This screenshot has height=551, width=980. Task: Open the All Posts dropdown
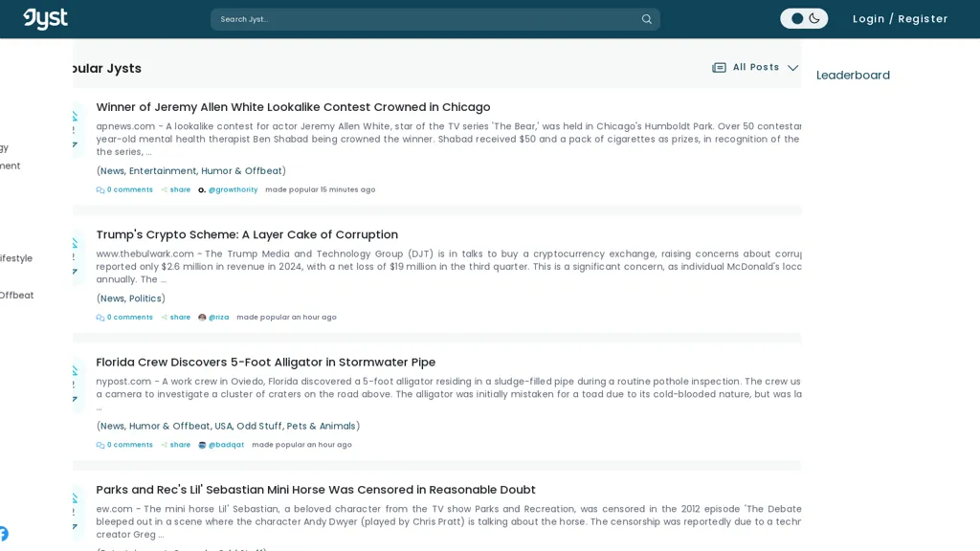755,68
